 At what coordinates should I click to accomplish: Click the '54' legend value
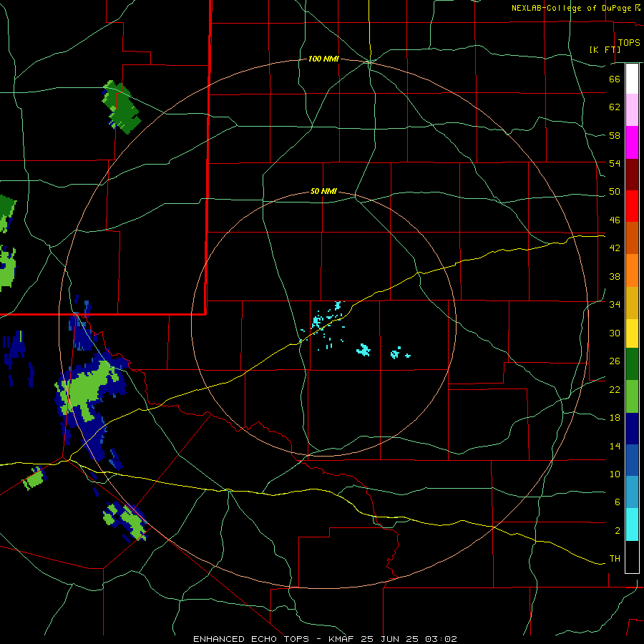tap(615, 163)
